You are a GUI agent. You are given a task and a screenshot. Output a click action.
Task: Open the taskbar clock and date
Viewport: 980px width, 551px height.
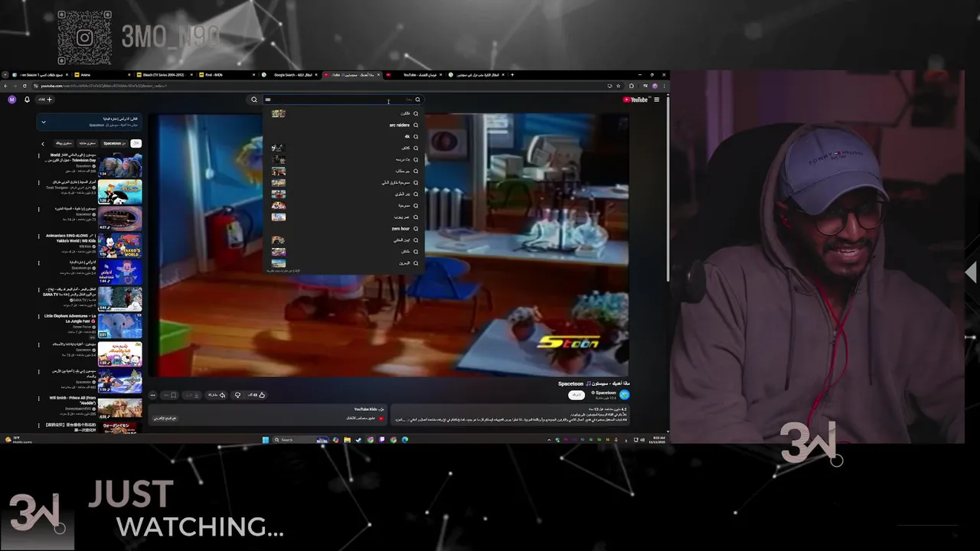[x=656, y=440]
